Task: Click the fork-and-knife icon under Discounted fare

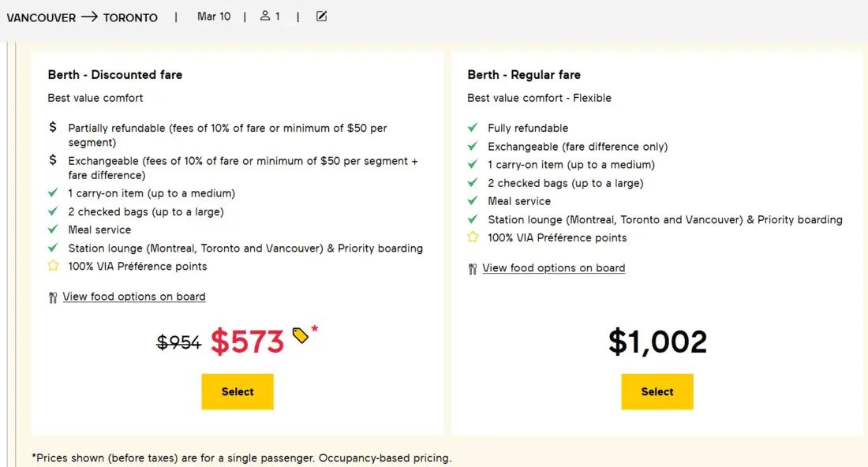Action: (53, 297)
